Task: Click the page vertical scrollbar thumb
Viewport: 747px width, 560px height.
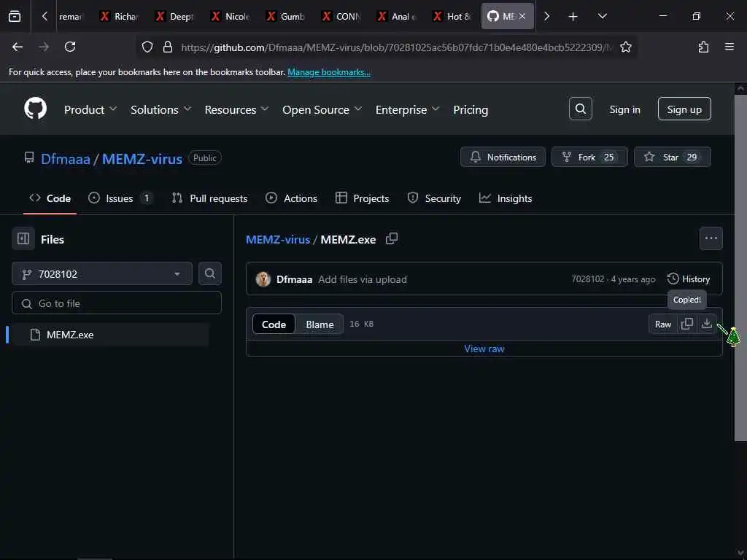Action: pos(740,268)
